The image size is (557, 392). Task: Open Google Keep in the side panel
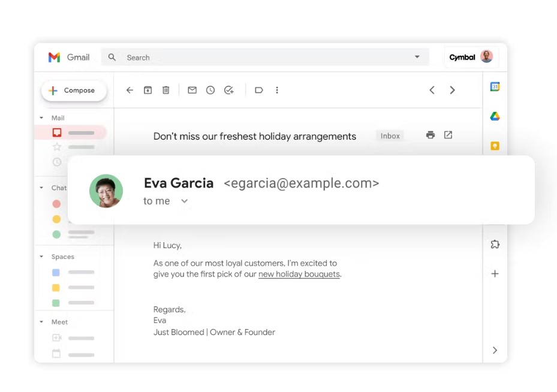pos(495,146)
